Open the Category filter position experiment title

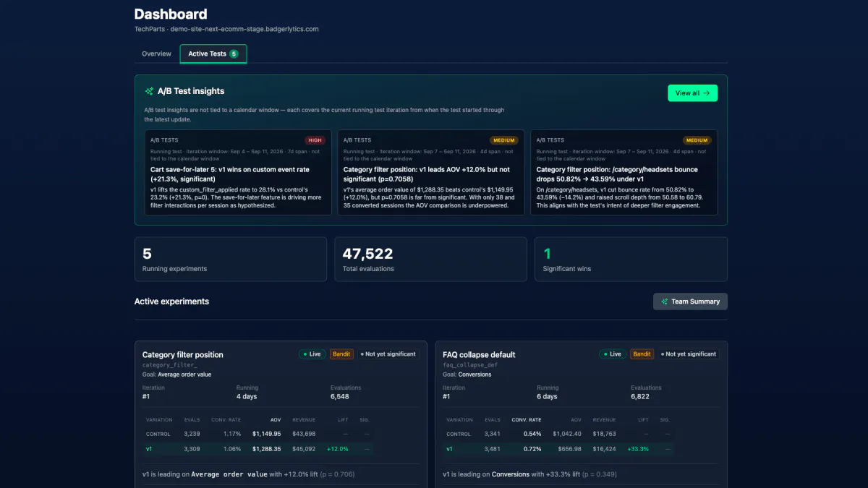point(183,355)
